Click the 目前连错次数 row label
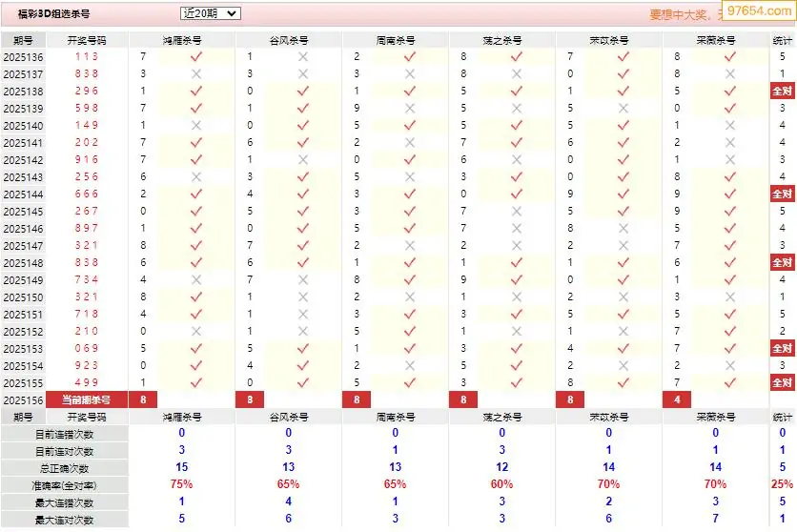Image resolution: width=797 pixels, height=532 pixels. [x=64, y=435]
